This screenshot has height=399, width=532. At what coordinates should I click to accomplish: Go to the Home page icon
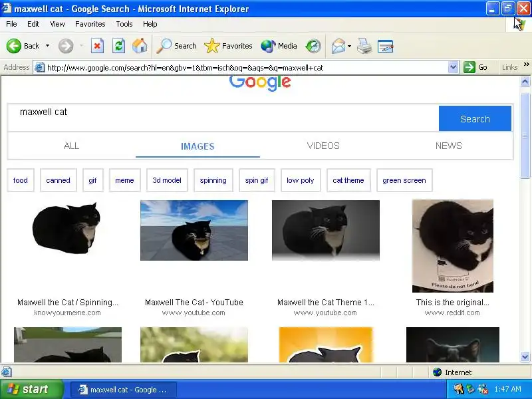point(140,46)
